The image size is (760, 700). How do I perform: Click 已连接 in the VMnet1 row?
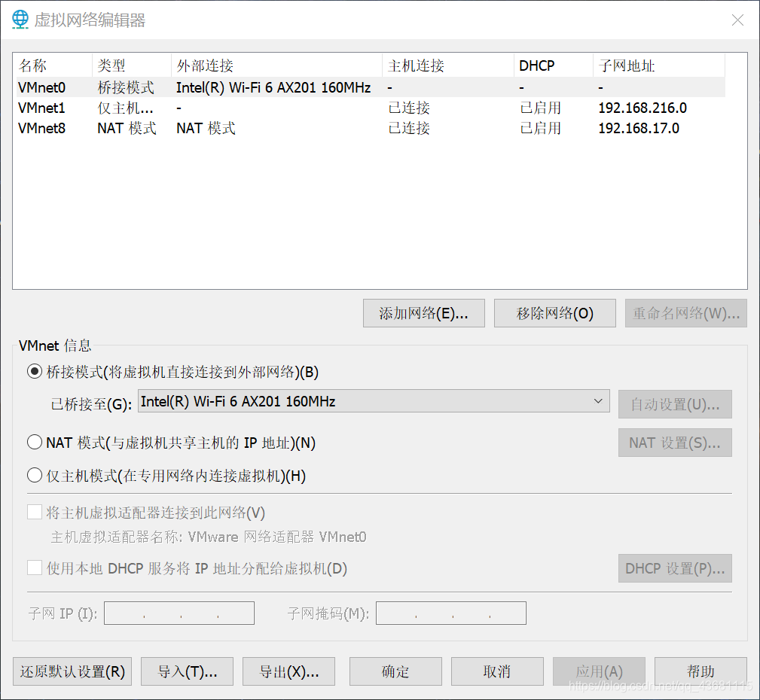(409, 108)
